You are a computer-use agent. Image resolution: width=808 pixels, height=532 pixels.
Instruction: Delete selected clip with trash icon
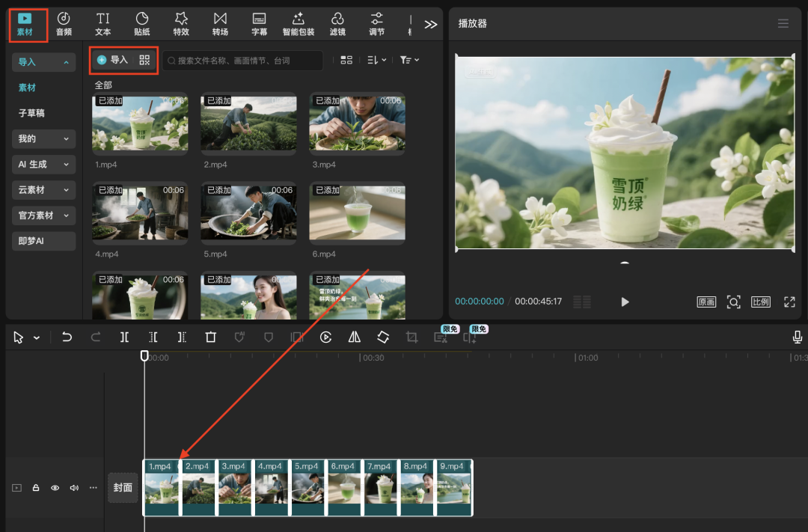211,337
